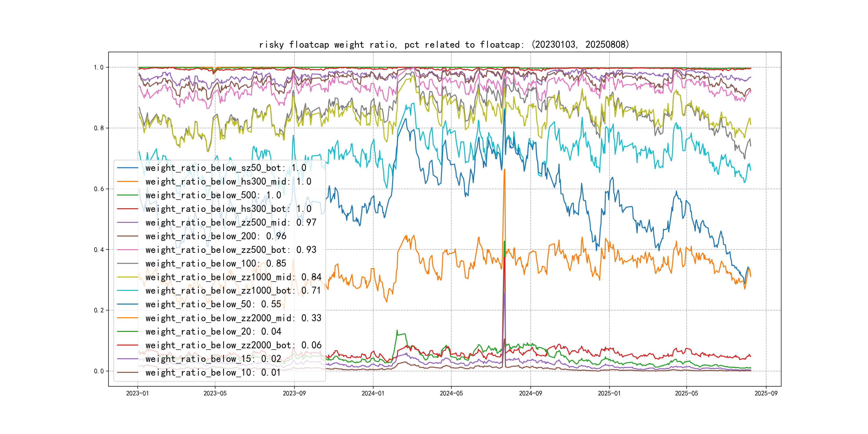Click legend entry weight_ratio_below_hs300_mid
Screen dimensions: 868x434
[228, 182]
